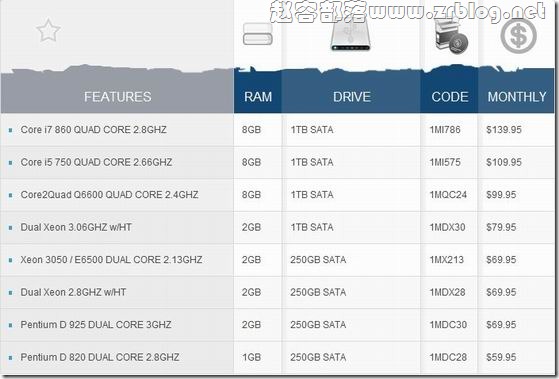
Task: Click bullet beside Core i7 860 row
Action: [x=10, y=130]
